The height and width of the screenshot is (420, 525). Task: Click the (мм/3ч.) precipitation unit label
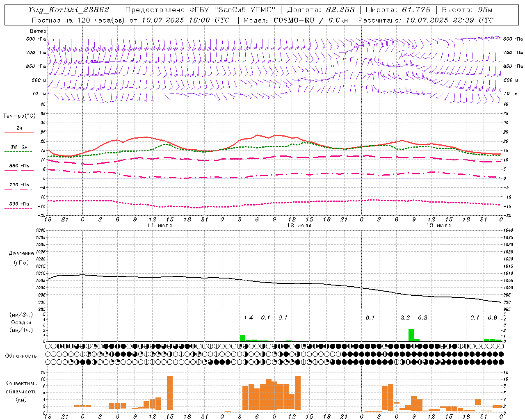point(21,315)
